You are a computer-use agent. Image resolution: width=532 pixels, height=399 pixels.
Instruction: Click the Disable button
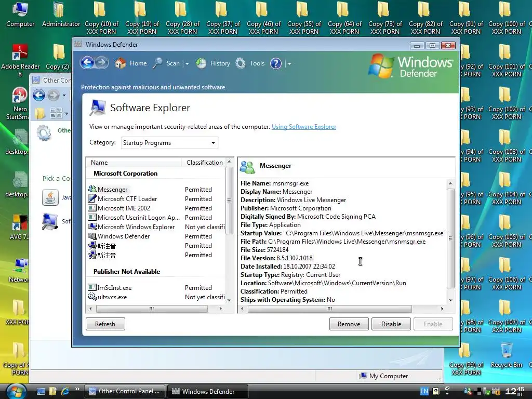[391, 324]
